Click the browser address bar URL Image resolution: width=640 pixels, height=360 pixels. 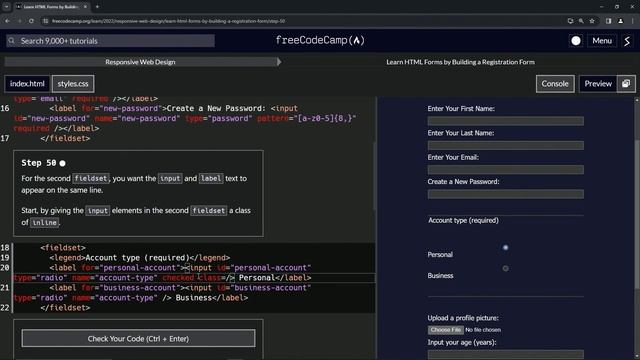tap(169, 21)
